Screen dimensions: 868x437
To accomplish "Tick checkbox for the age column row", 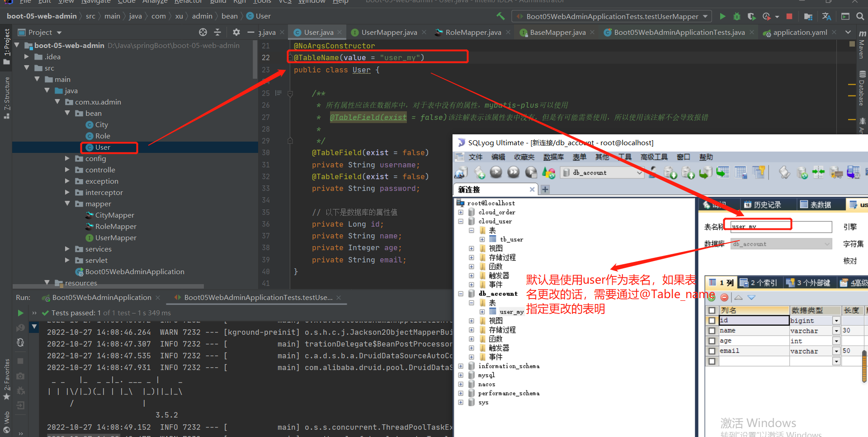I will (x=712, y=341).
